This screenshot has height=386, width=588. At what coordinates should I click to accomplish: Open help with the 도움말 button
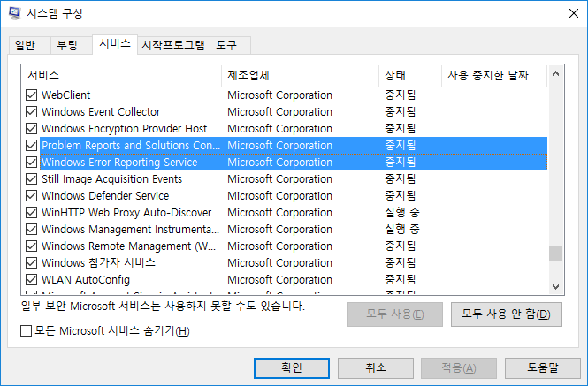[x=543, y=368]
